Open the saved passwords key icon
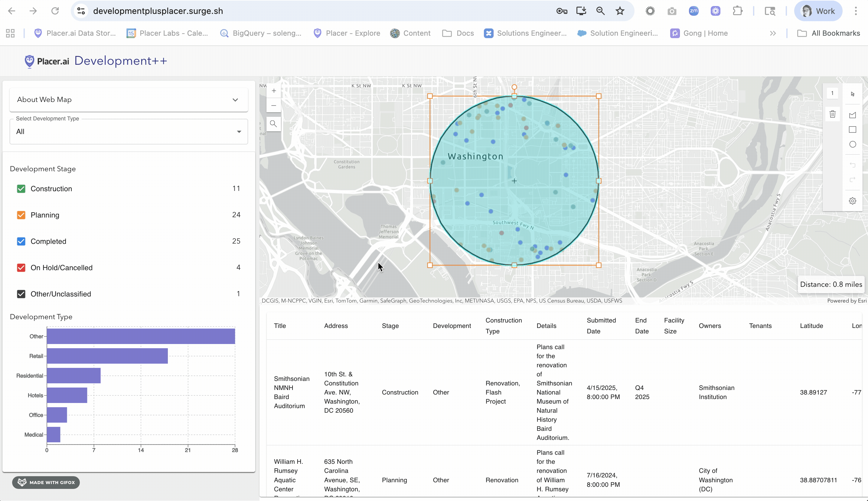The width and height of the screenshot is (868, 501). [562, 11]
